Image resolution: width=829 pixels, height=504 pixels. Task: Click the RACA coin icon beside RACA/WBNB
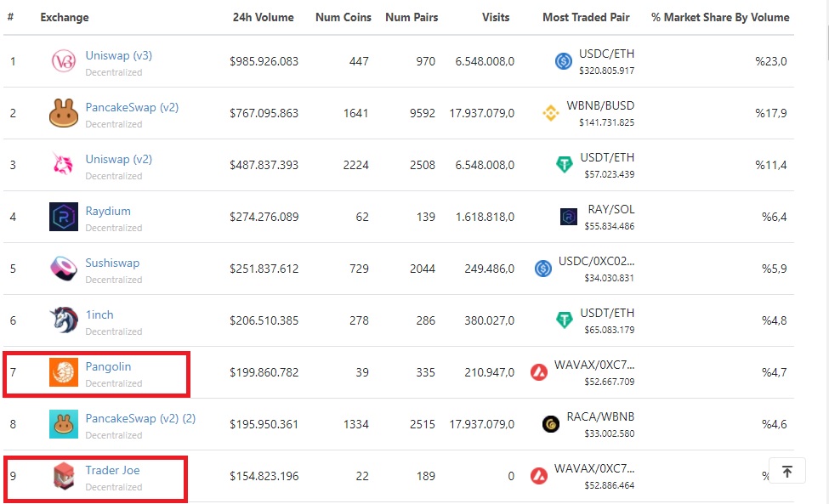coord(551,424)
